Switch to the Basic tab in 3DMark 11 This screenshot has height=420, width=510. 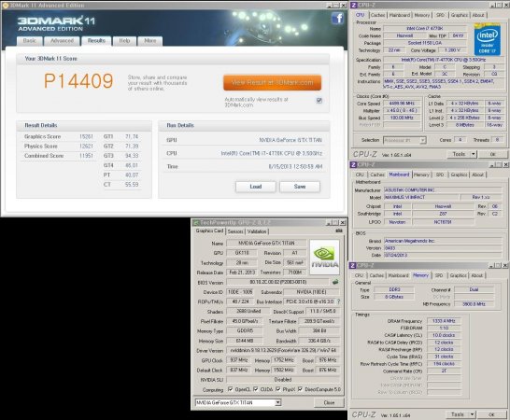[x=30, y=41]
